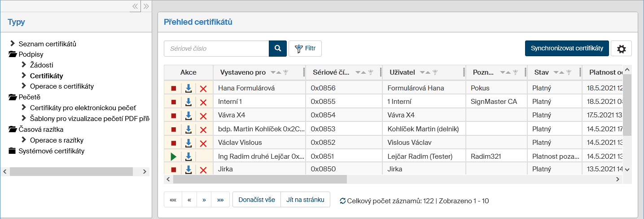Expand Seznam certifikátů tree node
Image resolution: width=644 pixels, height=219 pixels.
point(13,44)
